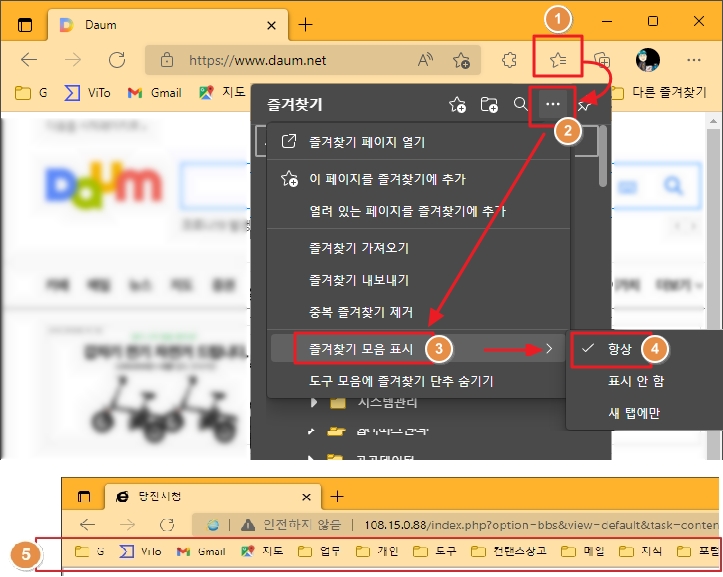Select 즐겨찾기 가져오기

pyautogui.click(x=418, y=248)
